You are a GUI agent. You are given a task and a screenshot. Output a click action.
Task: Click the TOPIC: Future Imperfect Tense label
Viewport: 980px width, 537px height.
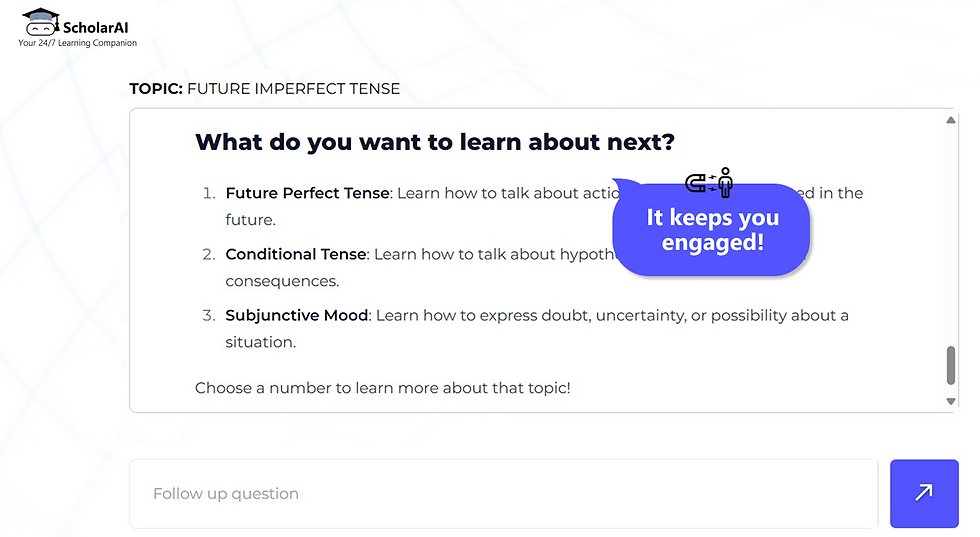click(x=264, y=88)
